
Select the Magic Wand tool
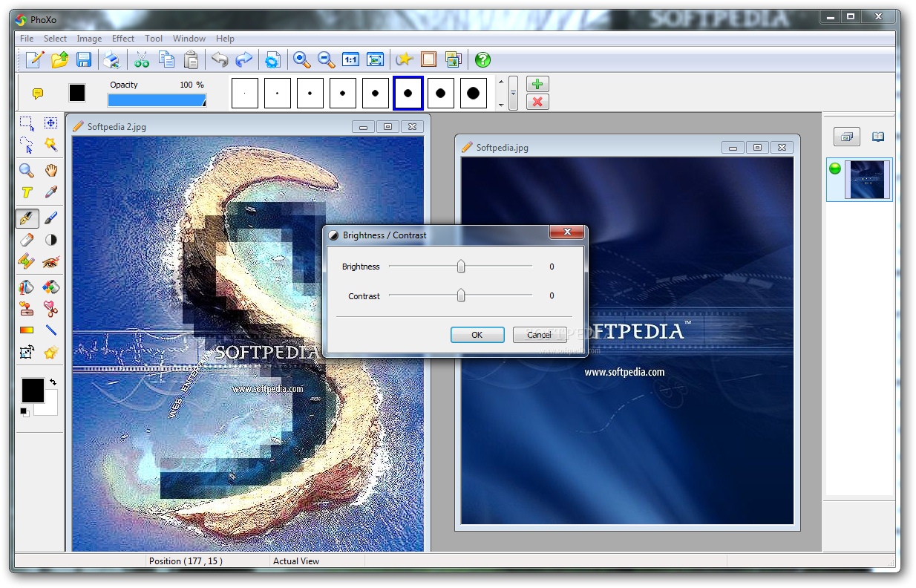click(50, 145)
